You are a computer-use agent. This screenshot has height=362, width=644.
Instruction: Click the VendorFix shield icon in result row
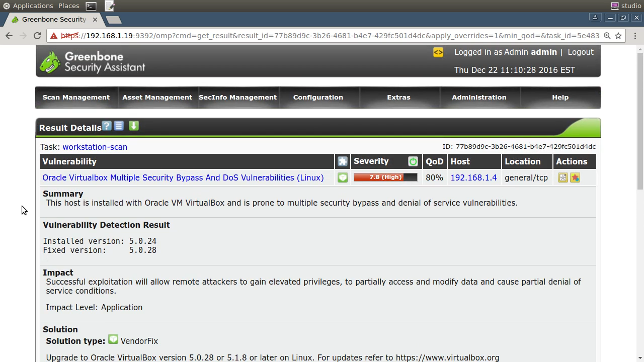pos(343,177)
